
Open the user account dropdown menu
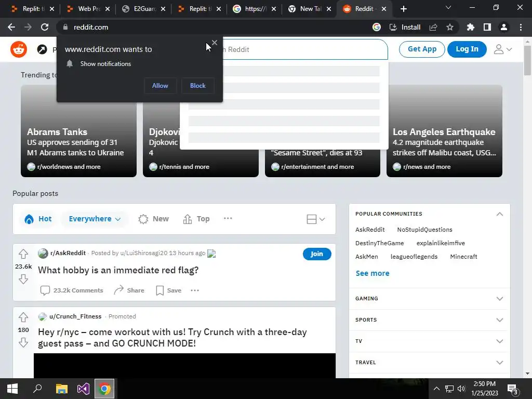tap(502, 49)
